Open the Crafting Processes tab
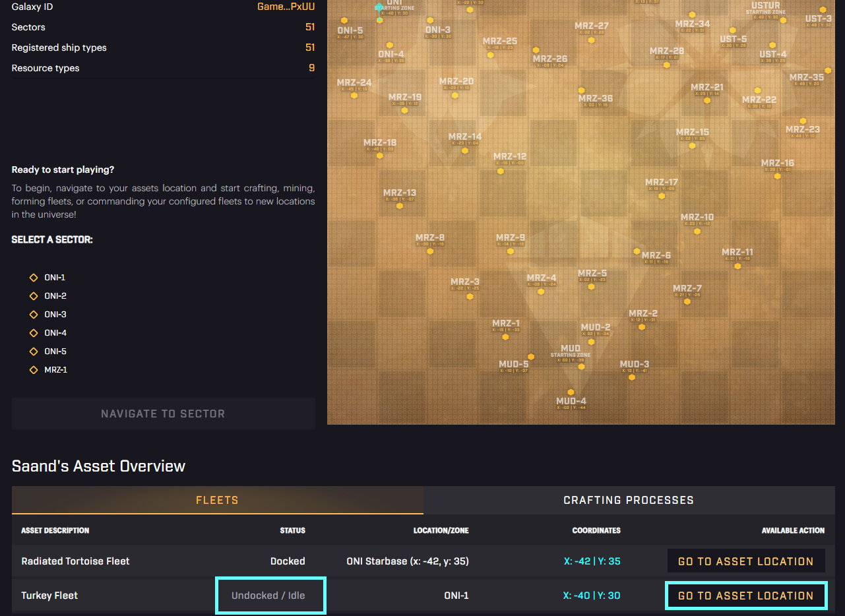845x616 pixels. pyautogui.click(x=629, y=501)
